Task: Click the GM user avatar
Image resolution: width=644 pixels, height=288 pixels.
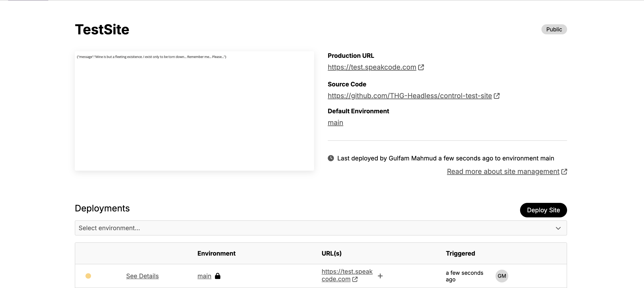Action: (502, 276)
